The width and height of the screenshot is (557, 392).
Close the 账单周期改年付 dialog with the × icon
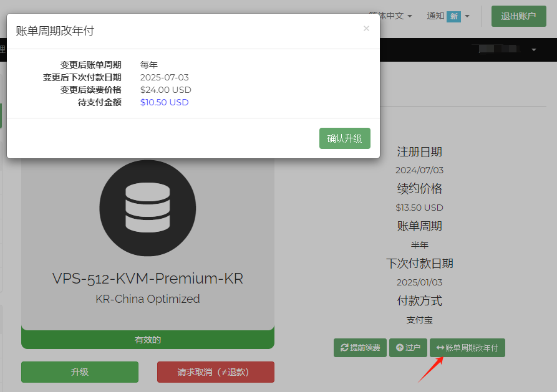[x=366, y=28]
